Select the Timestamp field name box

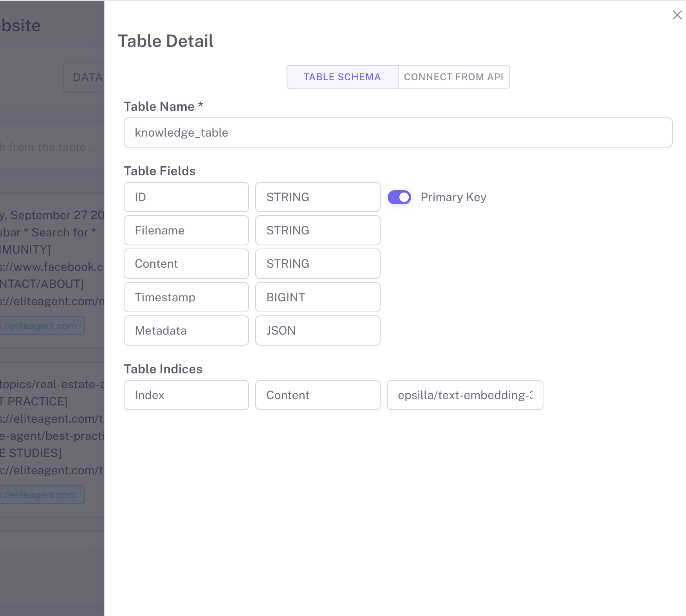[x=186, y=297]
